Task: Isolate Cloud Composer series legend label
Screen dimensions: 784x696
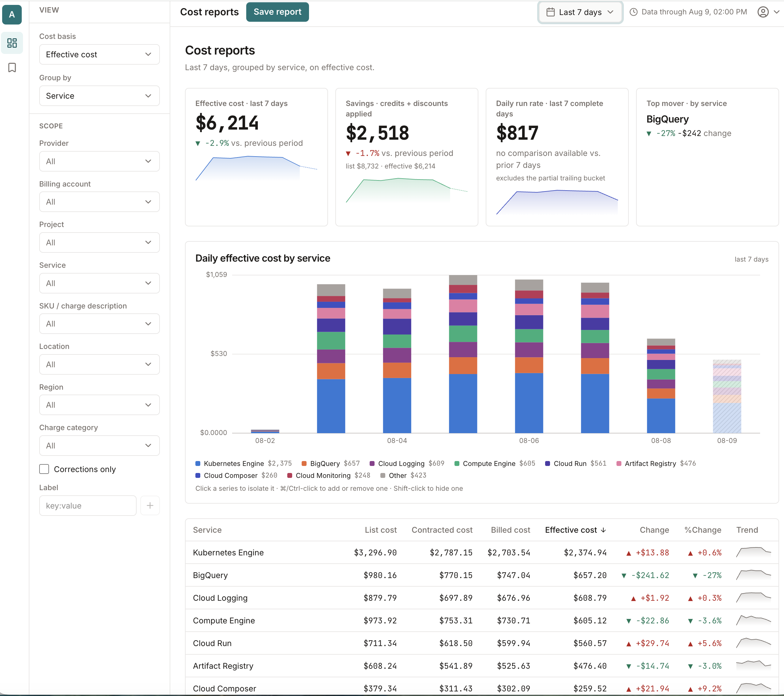Action: (x=231, y=475)
